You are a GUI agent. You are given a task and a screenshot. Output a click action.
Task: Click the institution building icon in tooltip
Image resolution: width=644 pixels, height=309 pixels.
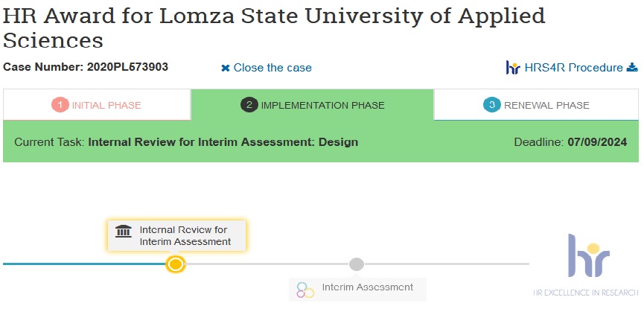click(123, 232)
